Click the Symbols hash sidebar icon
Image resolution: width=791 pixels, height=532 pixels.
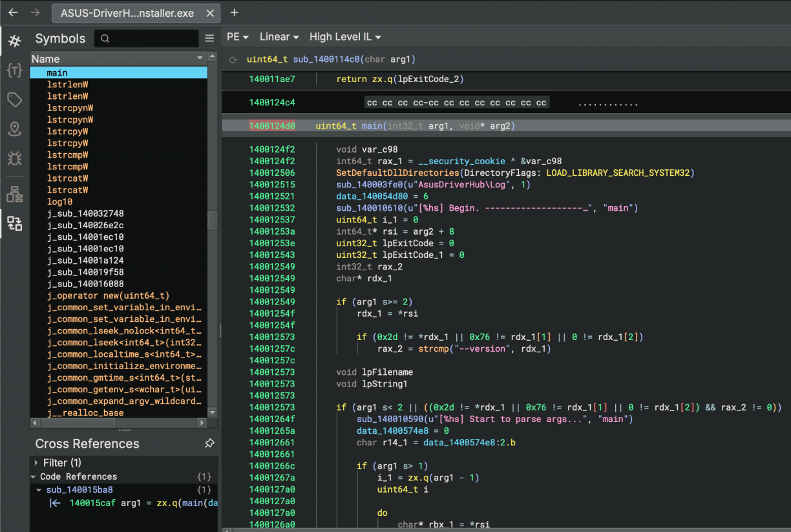[x=14, y=41]
